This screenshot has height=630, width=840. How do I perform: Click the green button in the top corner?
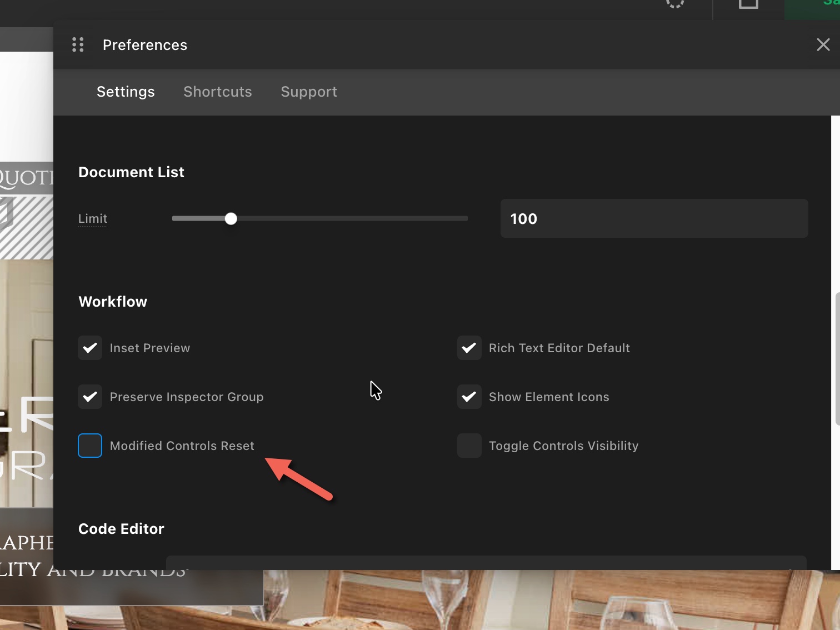[812, 9]
